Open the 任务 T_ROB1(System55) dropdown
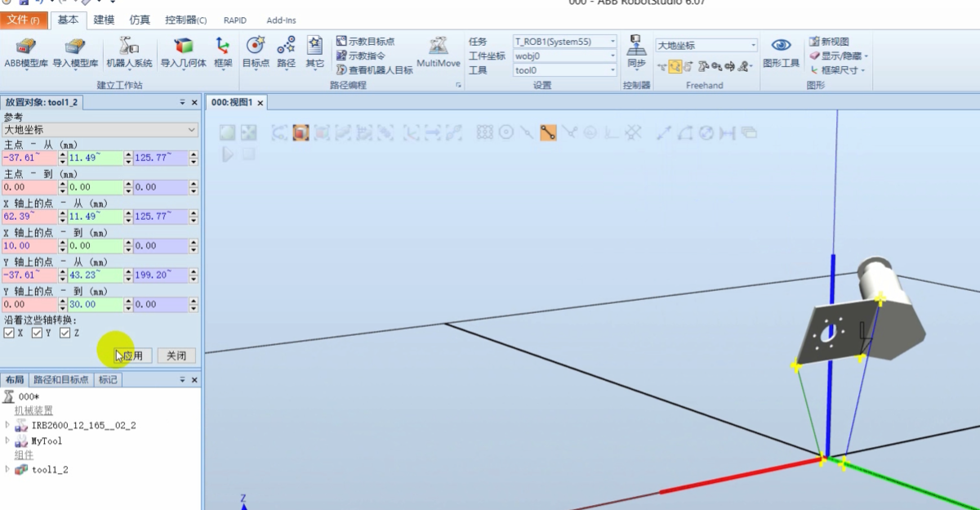Viewport: 980px width, 510px height. point(564,41)
